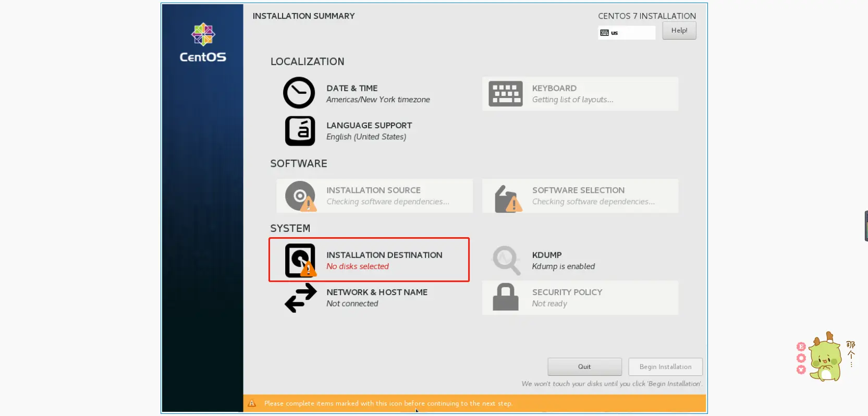Click the Date & Time clock icon
Viewport: 868px width, 416px height.
299,93
